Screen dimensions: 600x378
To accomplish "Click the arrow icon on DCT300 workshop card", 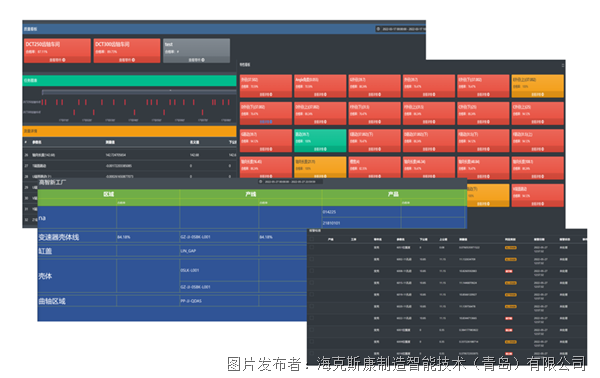I will tap(133, 60).
